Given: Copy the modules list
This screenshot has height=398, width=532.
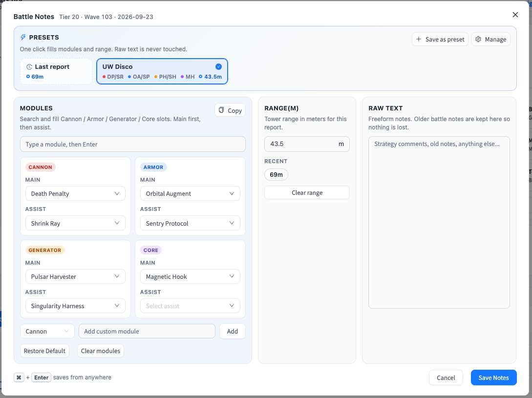Looking at the screenshot, I should click(230, 110).
